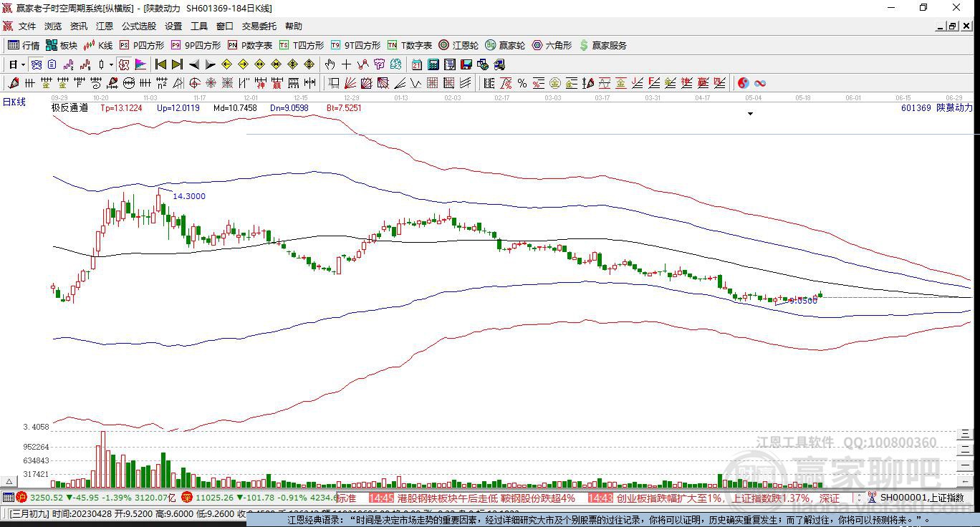Screen dimensions: 980x527
Task: Step chart forward with black right arrow
Action: point(210,64)
